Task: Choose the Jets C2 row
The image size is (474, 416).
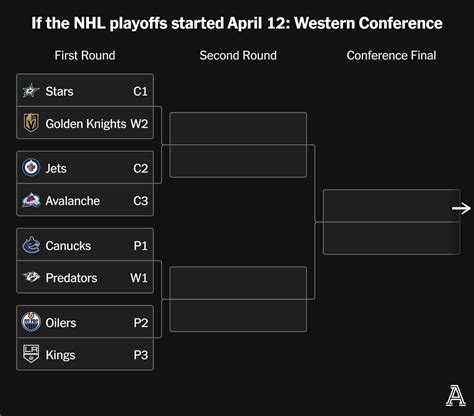Action: [85, 167]
